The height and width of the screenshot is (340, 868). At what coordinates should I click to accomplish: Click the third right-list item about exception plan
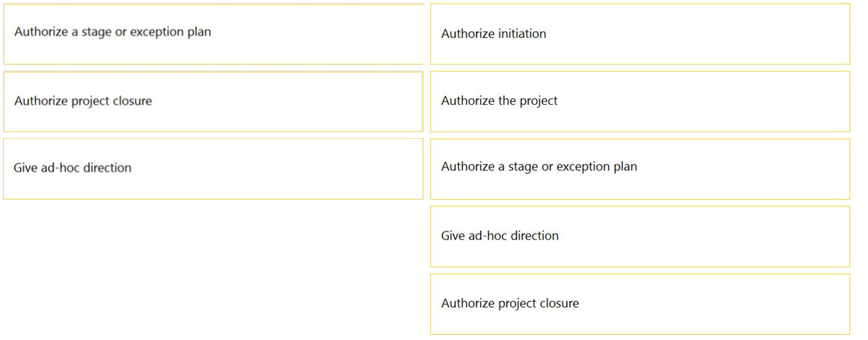click(640, 169)
